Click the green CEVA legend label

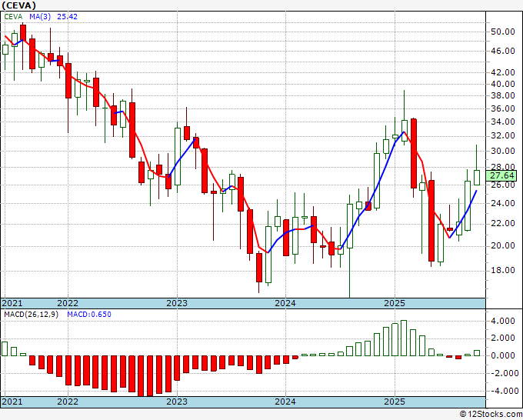(x=13, y=17)
